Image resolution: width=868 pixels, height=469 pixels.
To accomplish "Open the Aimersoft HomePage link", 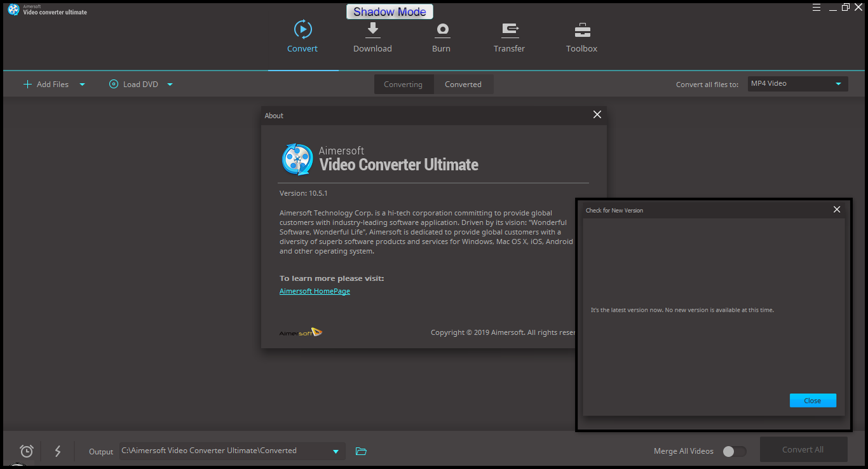I will pyautogui.click(x=315, y=291).
